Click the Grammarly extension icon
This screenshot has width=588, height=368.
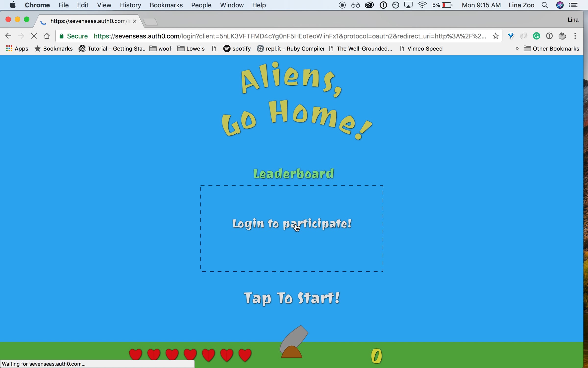pos(536,36)
